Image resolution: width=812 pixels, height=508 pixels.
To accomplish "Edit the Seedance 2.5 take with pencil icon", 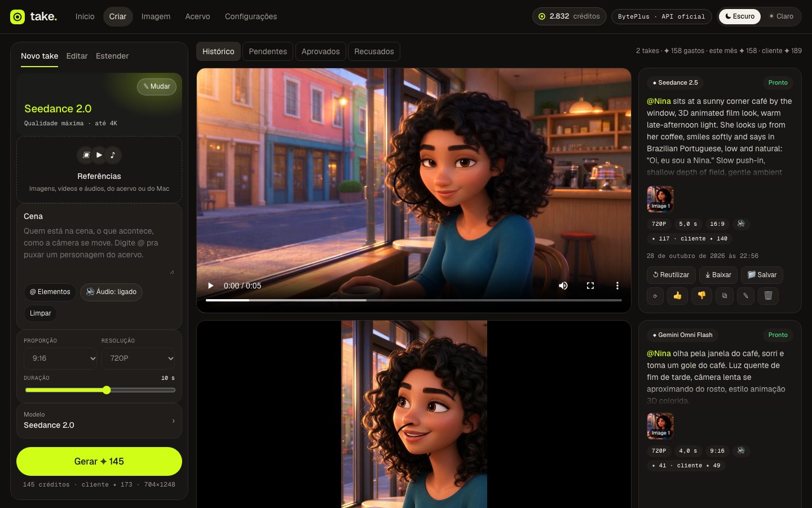I will coord(745,296).
